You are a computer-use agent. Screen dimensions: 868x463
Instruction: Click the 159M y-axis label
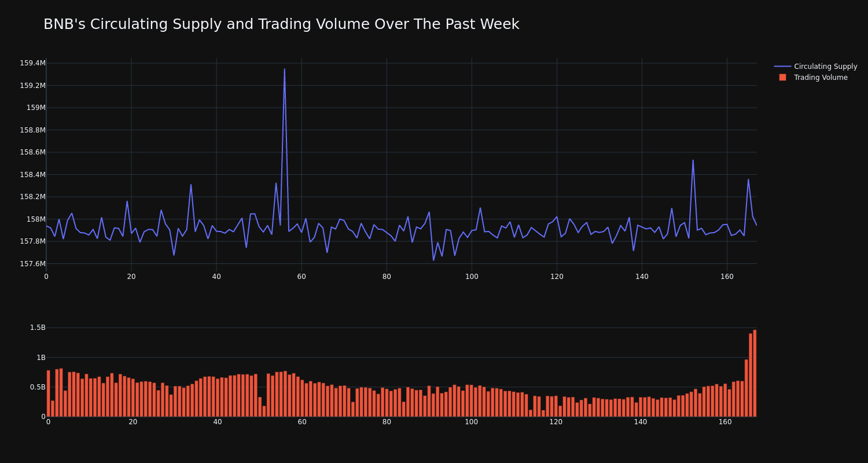(36, 108)
